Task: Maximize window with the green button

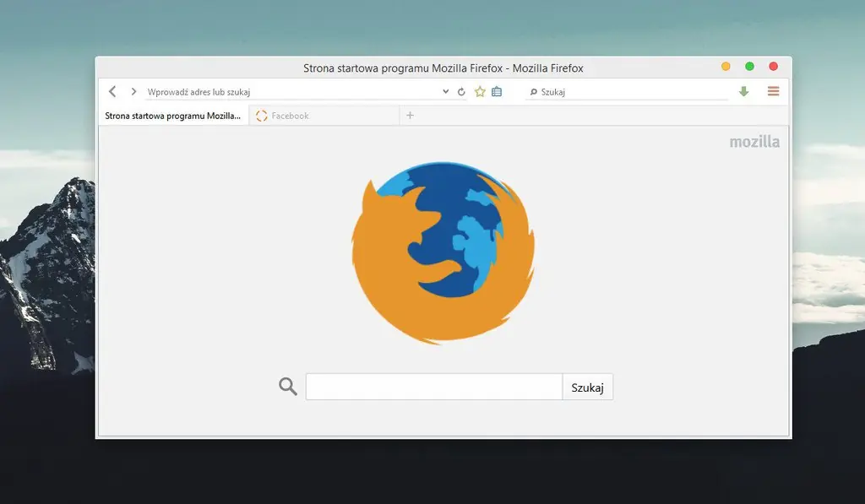Action: [750, 66]
